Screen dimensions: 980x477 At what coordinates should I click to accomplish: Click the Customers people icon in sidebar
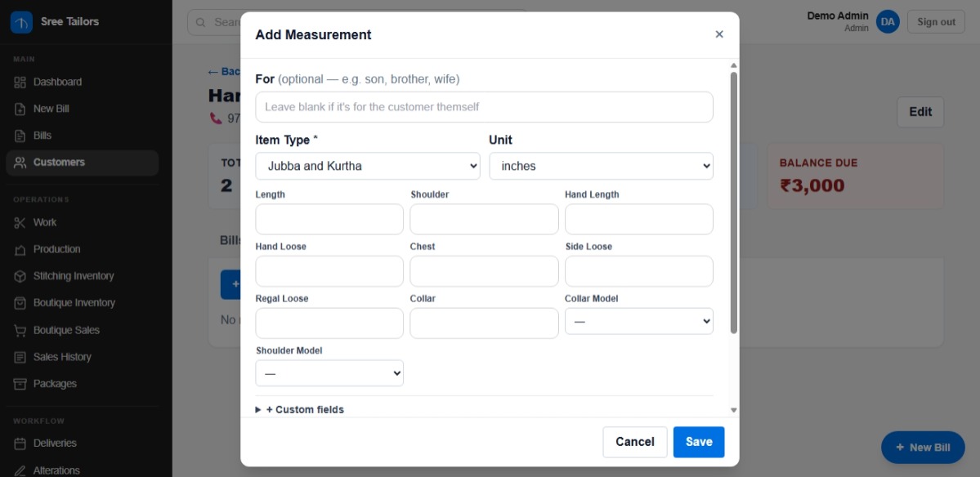click(20, 163)
